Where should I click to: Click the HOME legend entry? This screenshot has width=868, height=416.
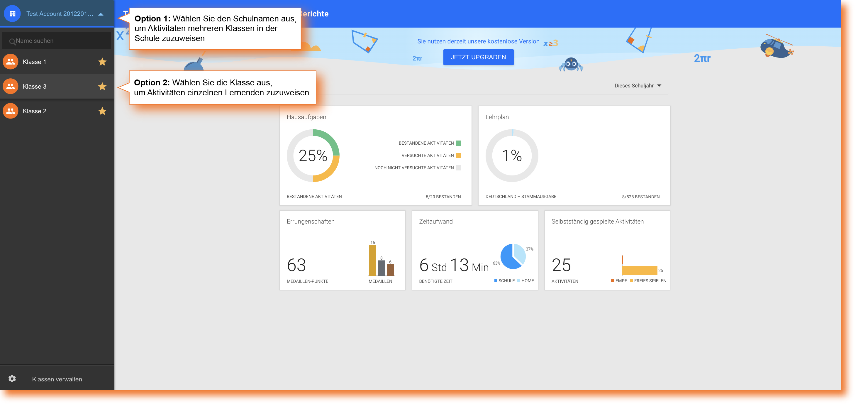(x=525, y=280)
